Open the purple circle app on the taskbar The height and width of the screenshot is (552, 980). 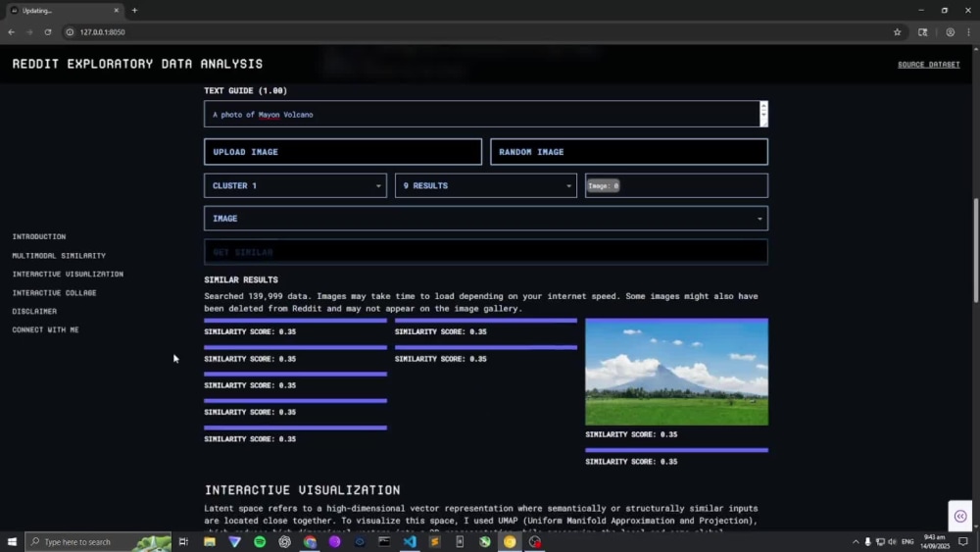[x=334, y=541]
